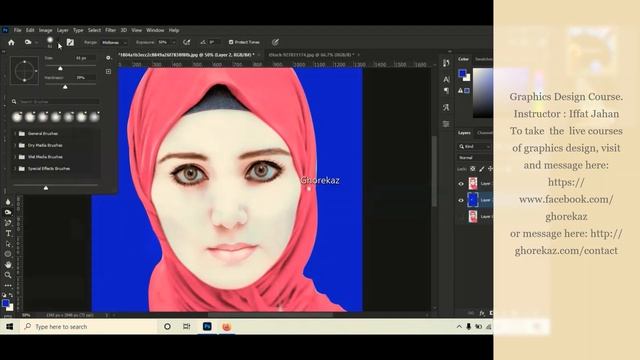
Task: Click the Photoshop Home icon
Action: [x=11, y=42]
